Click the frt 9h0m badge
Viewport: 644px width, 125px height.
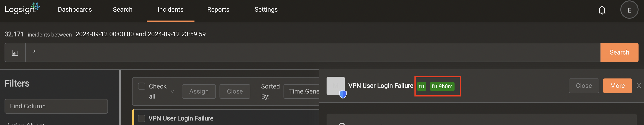coord(442,86)
